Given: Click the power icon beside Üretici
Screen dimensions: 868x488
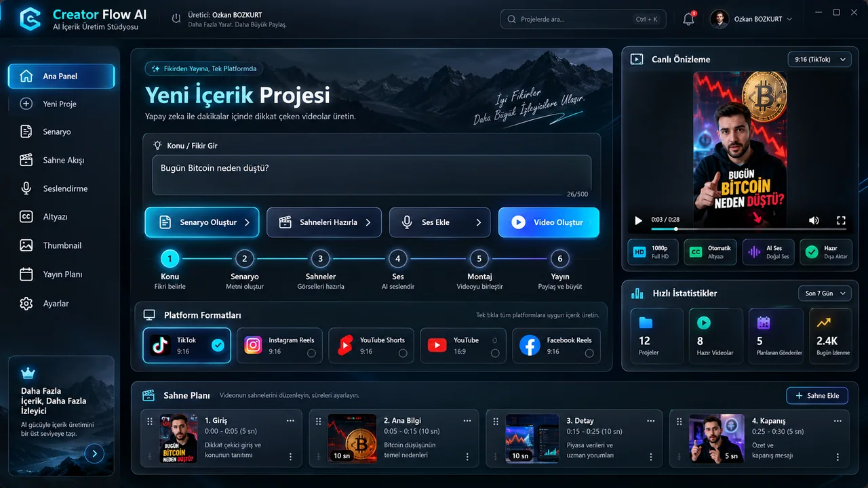Looking at the screenshot, I should coord(176,18).
